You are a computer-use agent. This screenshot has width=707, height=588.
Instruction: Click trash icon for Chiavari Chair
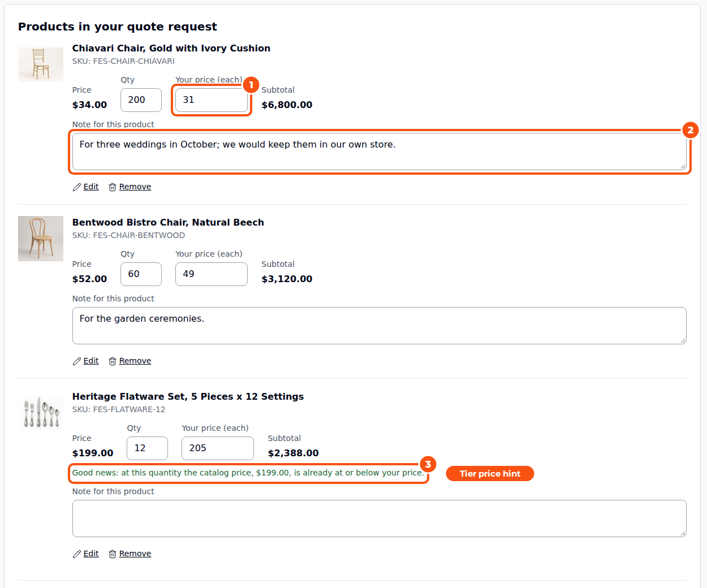(113, 187)
